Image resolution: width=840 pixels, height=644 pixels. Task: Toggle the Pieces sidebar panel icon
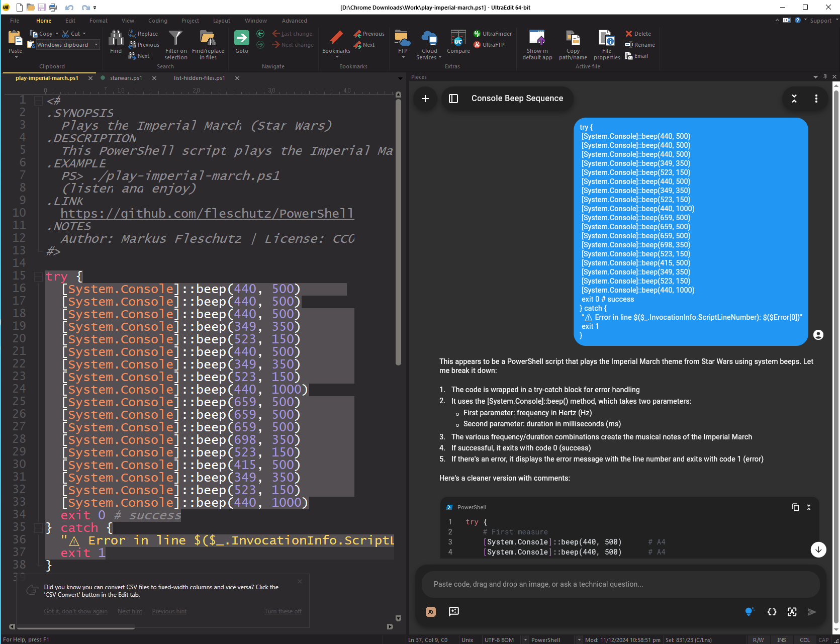453,99
